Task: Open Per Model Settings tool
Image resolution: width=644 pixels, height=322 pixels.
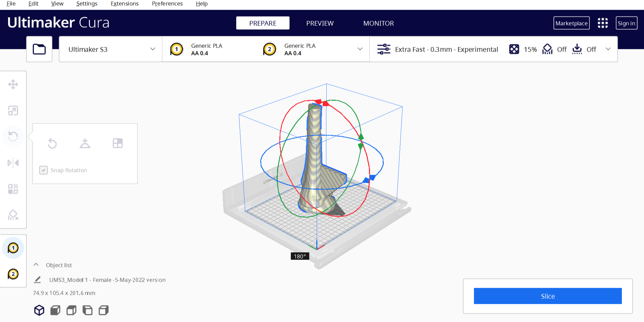Action: (x=13, y=189)
